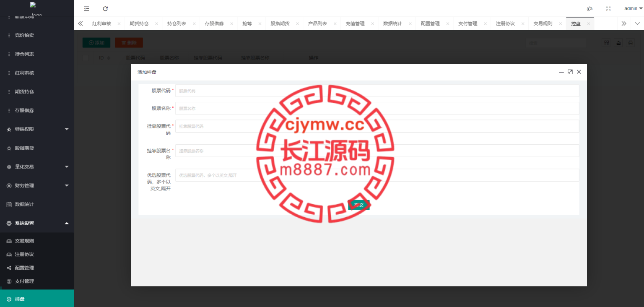Switch to the 产品列表 tab

coord(317,23)
